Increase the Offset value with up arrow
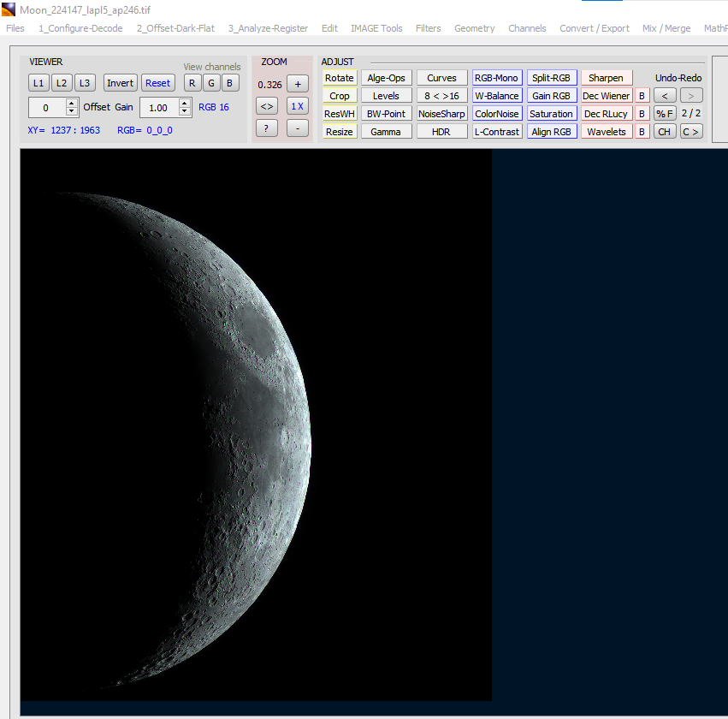728x719 pixels. point(72,103)
